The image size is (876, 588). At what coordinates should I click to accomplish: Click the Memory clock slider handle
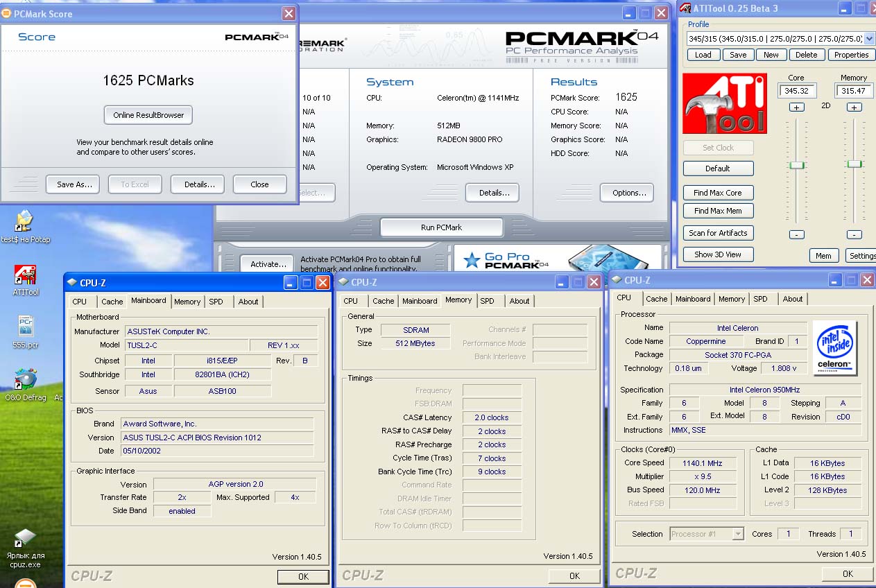click(x=854, y=164)
